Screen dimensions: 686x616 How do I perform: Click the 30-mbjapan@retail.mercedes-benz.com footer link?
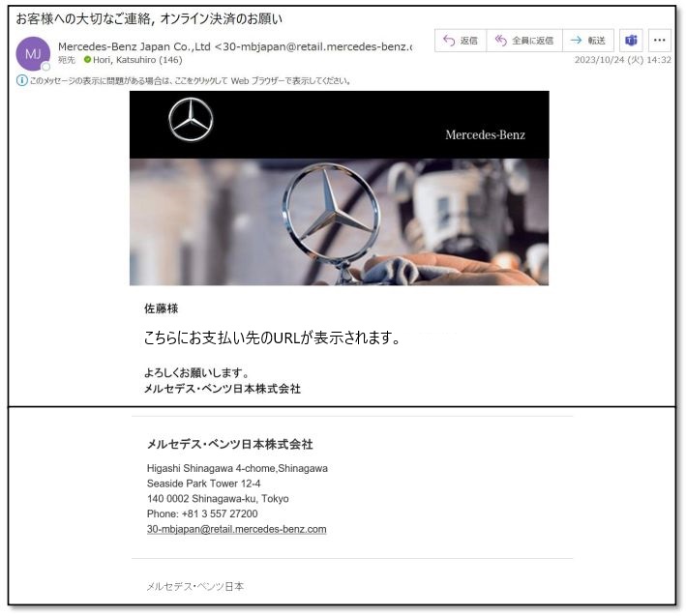point(237,529)
